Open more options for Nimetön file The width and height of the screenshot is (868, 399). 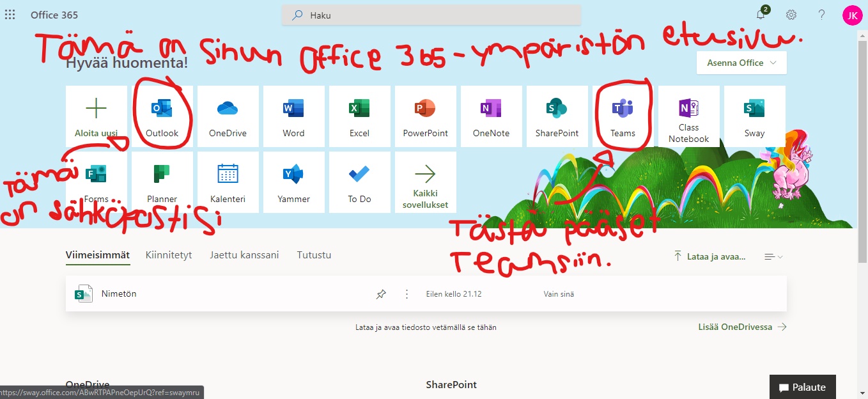click(407, 294)
